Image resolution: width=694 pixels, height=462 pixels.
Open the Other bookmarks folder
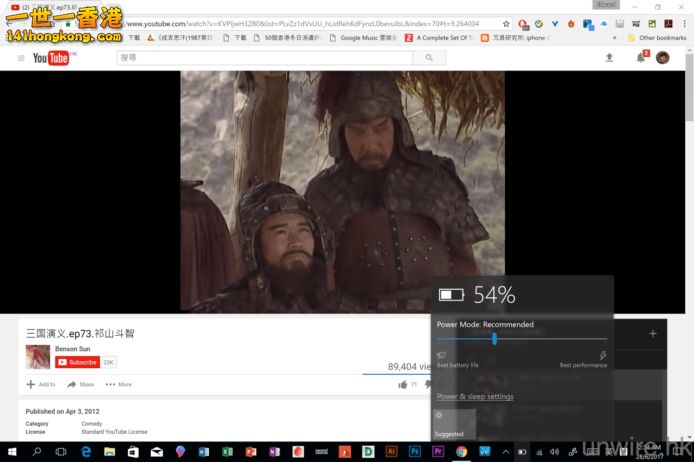(x=657, y=38)
